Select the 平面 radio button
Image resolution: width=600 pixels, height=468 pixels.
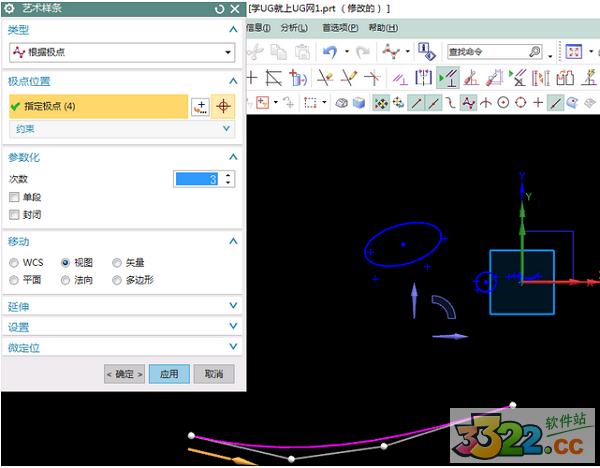[14, 280]
